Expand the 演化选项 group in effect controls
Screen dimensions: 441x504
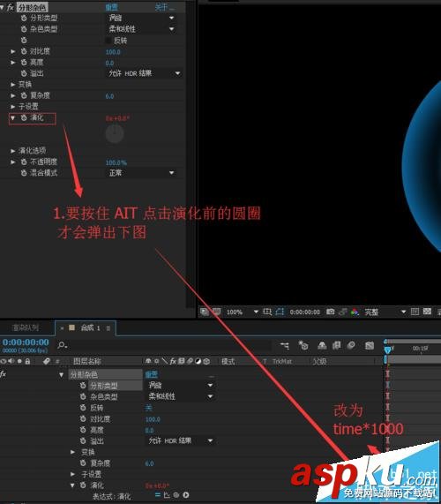(13, 151)
